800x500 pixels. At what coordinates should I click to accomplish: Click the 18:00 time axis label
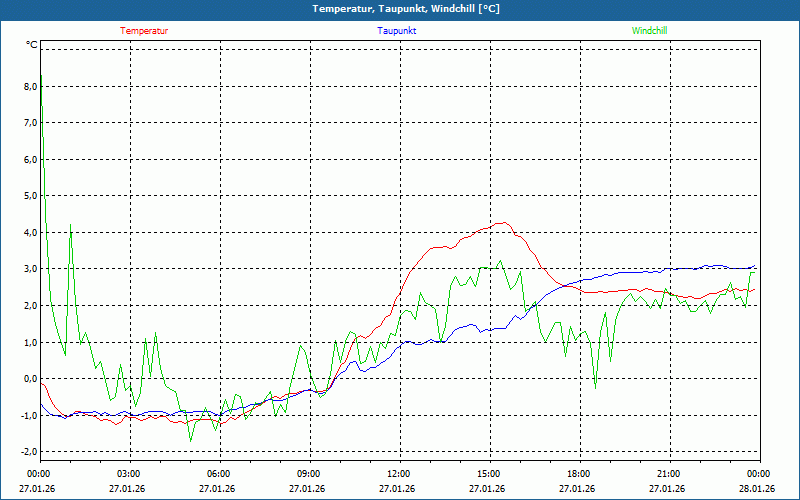tap(578, 474)
